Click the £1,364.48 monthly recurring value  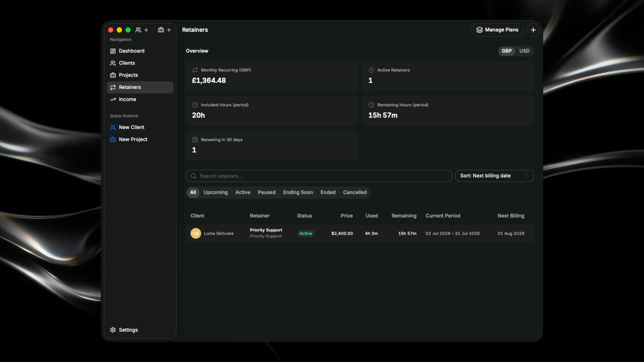(209, 80)
